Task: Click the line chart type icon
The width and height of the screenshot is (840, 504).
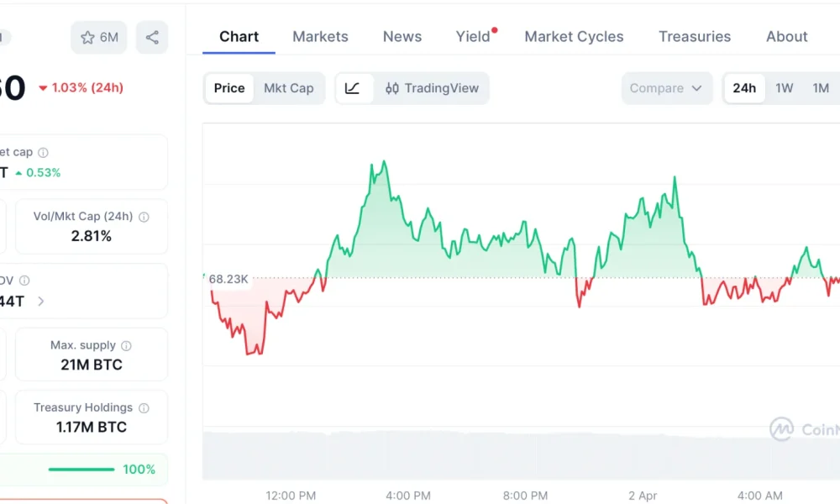Action: (x=354, y=87)
